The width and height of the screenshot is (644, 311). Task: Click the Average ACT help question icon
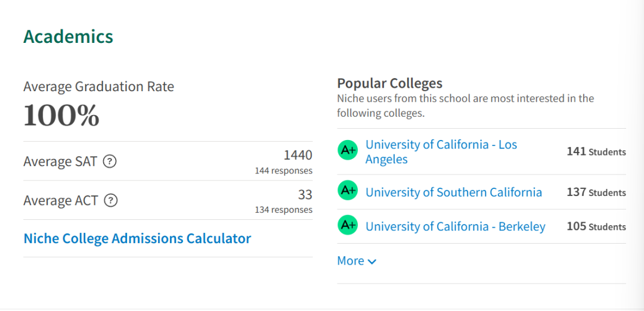click(x=111, y=201)
